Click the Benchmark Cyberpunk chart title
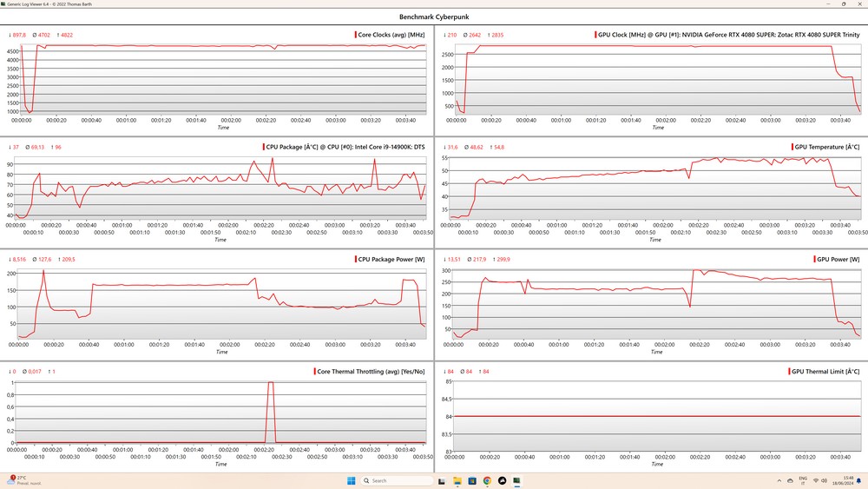 pos(434,17)
